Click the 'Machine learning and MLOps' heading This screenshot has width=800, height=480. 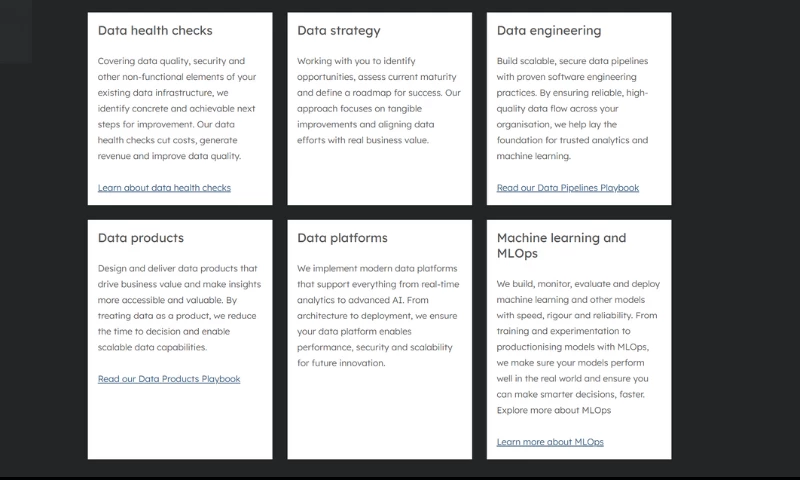click(x=561, y=245)
